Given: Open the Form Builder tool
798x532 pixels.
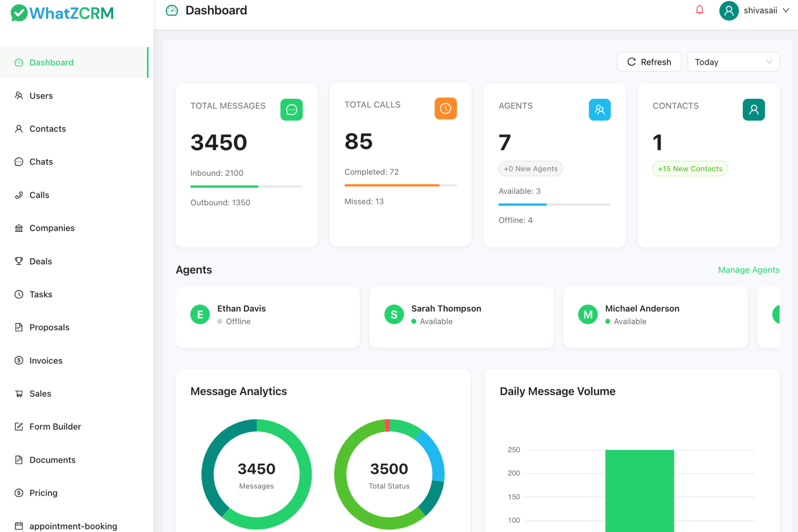Looking at the screenshot, I should [55, 426].
